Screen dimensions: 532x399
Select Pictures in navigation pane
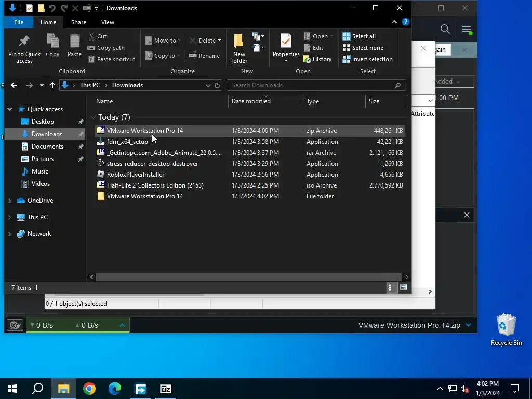pos(43,159)
